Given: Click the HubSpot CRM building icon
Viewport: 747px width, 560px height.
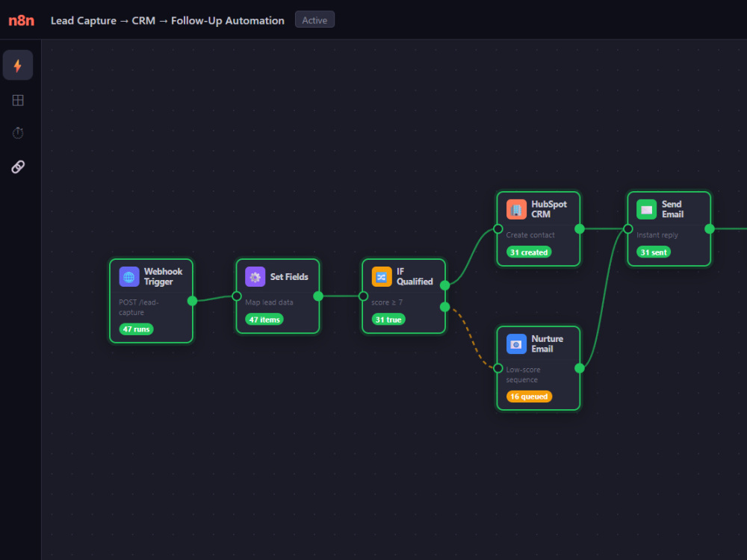Looking at the screenshot, I should [x=516, y=210].
